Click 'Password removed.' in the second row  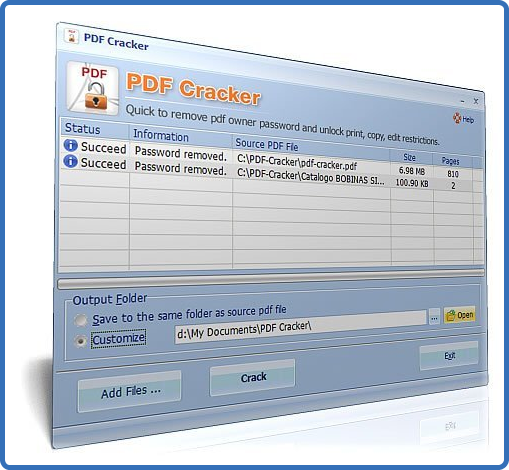point(181,169)
